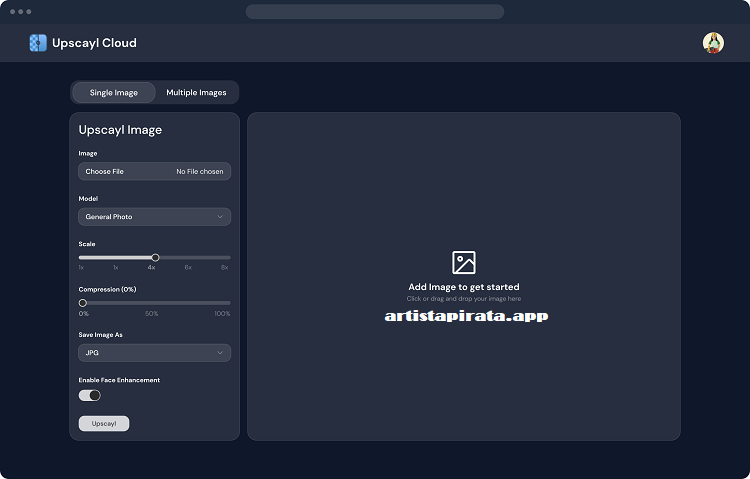Viewport: 750px width, 479px height.
Task: Click the browser address bar
Action: point(375,11)
